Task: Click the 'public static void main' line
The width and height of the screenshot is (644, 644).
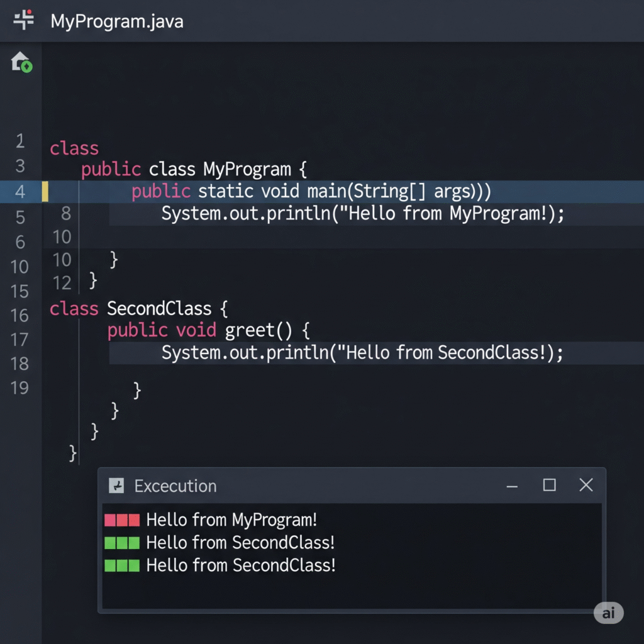Action: [x=311, y=191]
